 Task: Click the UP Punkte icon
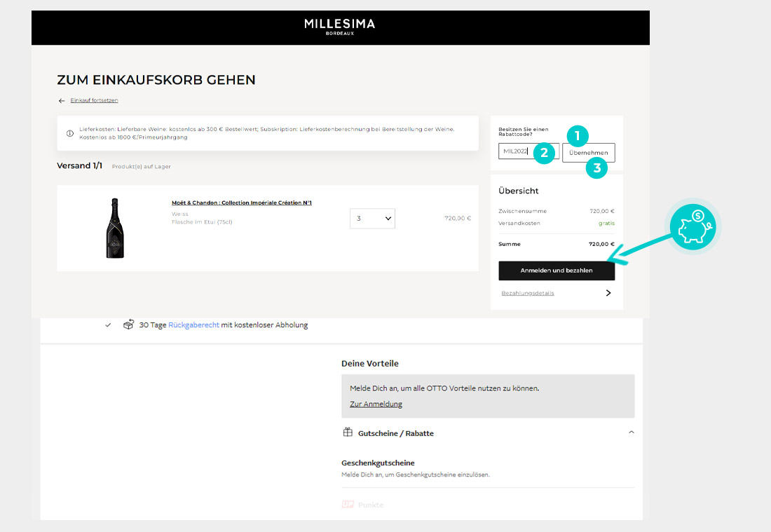click(x=348, y=505)
